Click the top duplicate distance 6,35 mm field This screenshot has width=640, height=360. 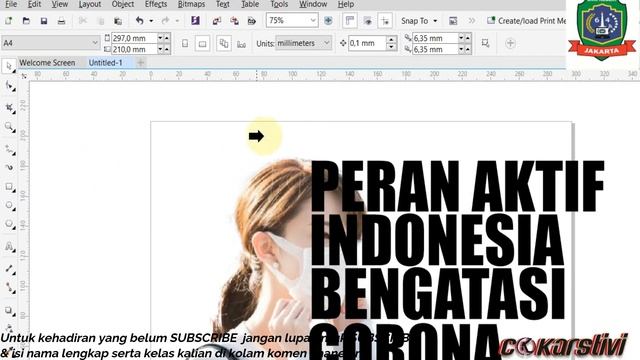click(x=435, y=38)
